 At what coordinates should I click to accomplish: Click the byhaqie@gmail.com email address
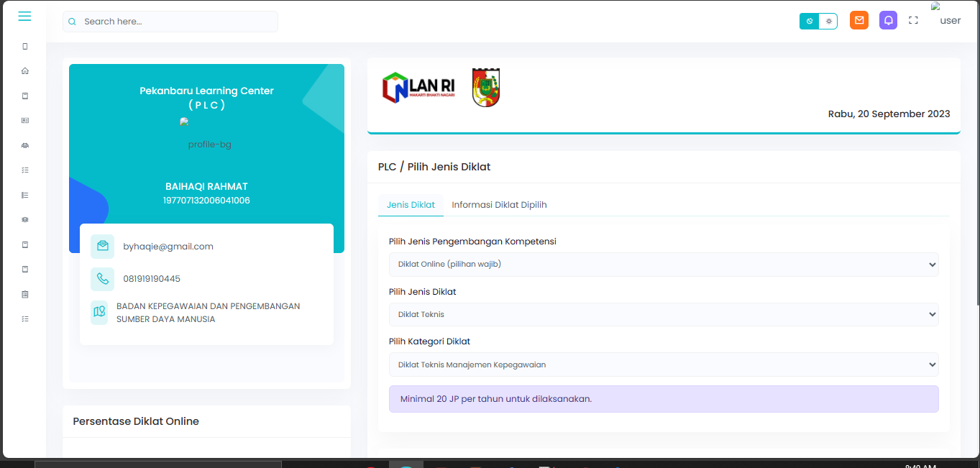pyautogui.click(x=168, y=247)
